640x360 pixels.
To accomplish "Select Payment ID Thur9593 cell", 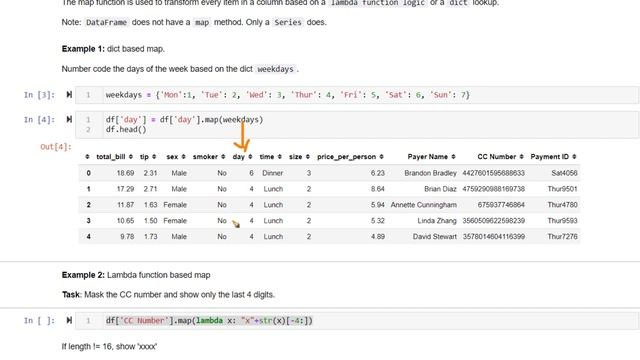I will point(562,221).
